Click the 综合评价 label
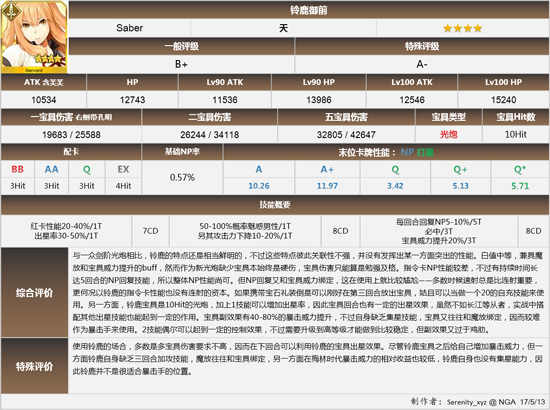The width and height of the screenshot is (550, 410). [x=34, y=293]
